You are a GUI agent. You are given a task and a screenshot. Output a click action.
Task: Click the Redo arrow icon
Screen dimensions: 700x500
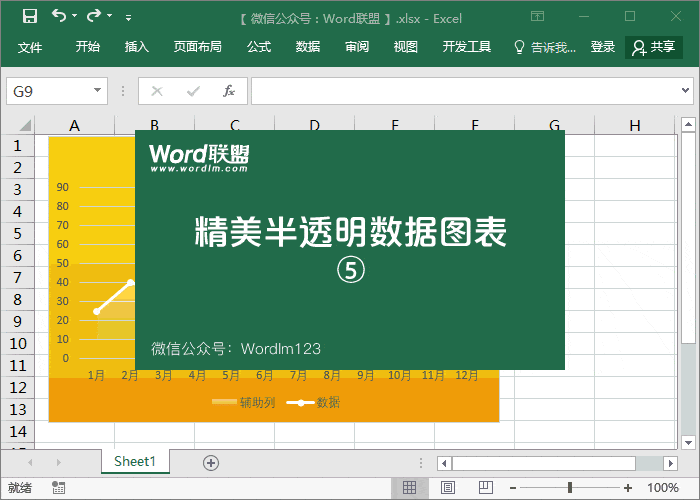[94, 16]
